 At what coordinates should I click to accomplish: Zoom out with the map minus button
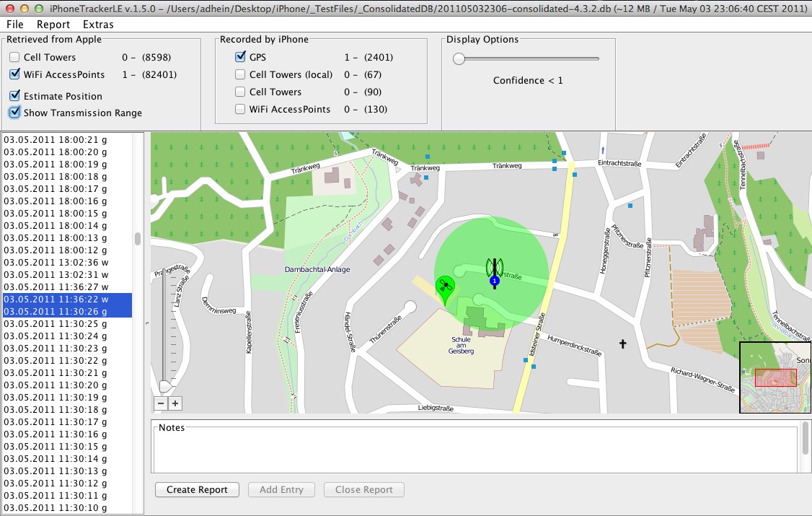[x=161, y=403]
